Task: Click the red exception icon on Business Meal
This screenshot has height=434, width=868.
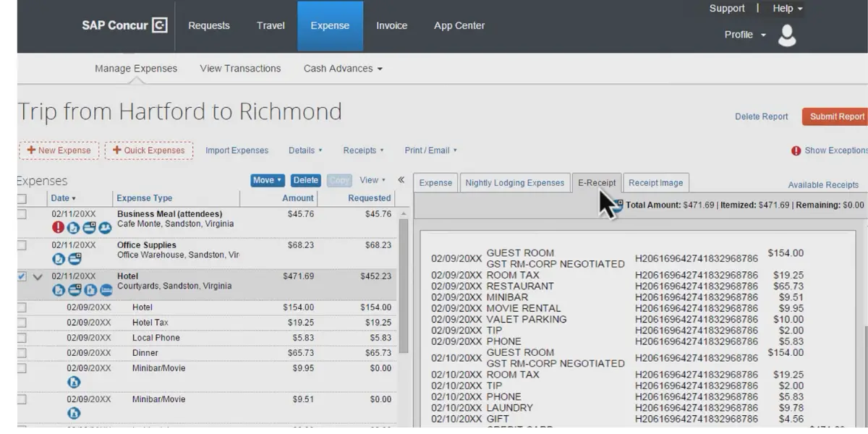Action: click(x=59, y=227)
